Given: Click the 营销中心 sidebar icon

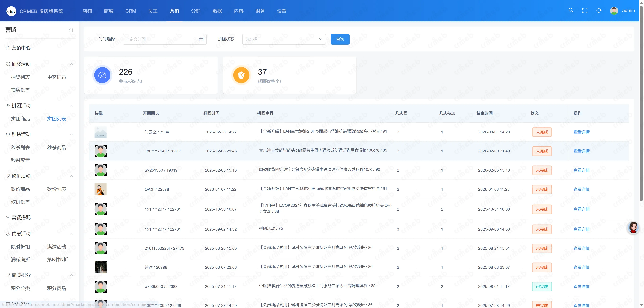Looking at the screenshot, I should (x=8, y=48).
